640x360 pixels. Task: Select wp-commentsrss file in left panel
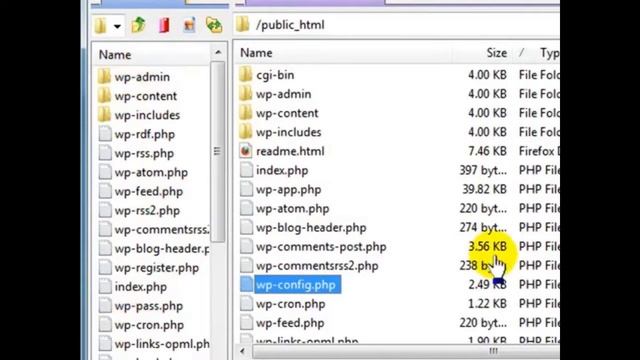[162, 230]
